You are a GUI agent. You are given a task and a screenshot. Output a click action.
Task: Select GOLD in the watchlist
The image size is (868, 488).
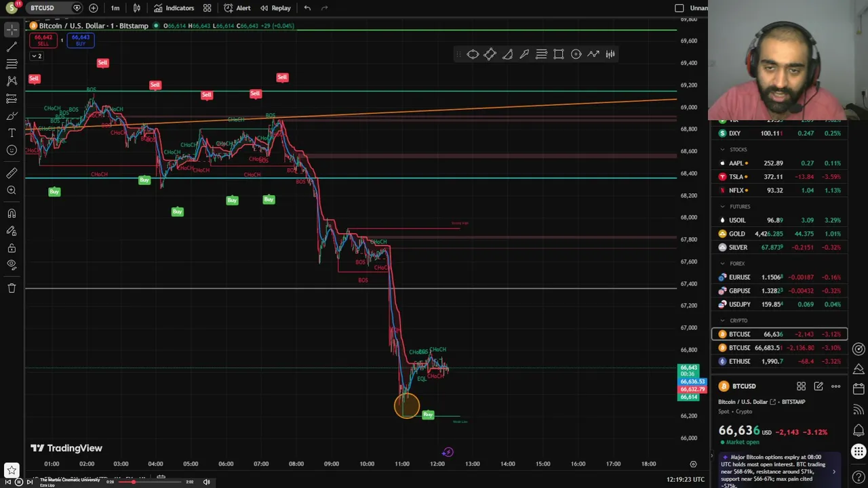pyautogui.click(x=779, y=234)
